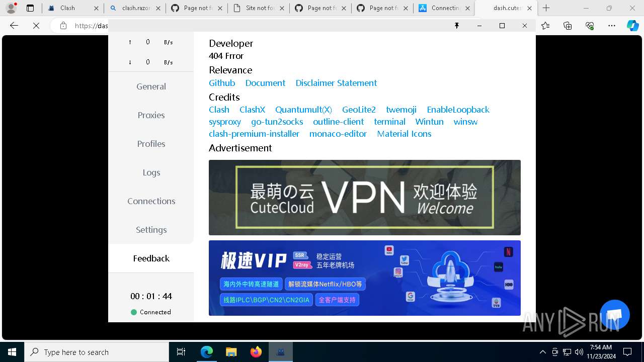Open the Document link
This screenshot has height=362, width=644.
265,83
